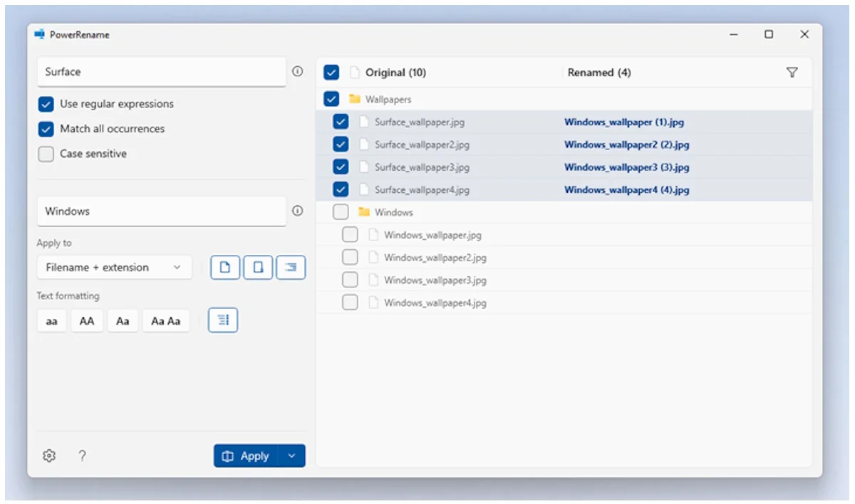The width and height of the screenshot is (855, 504).
Task: Check the Windows folder checkbox
Action: [x=341, y=212]
